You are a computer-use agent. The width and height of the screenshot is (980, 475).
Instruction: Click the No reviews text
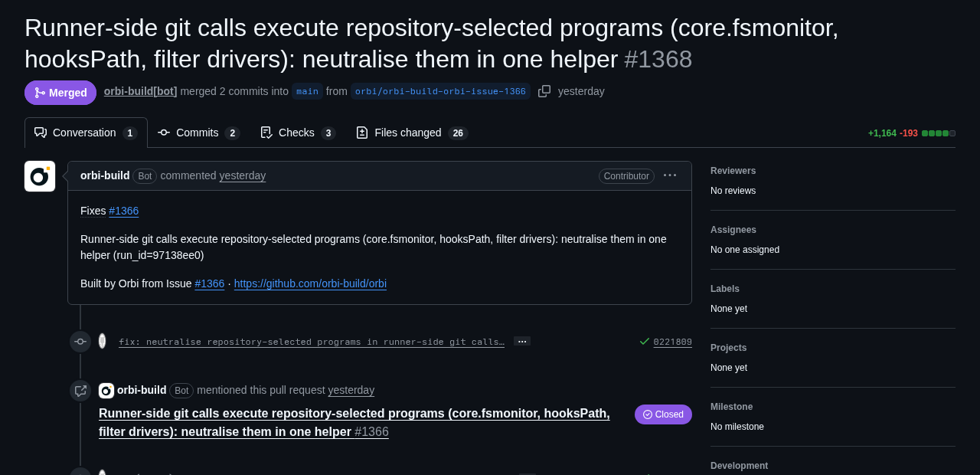coord(733,191)
